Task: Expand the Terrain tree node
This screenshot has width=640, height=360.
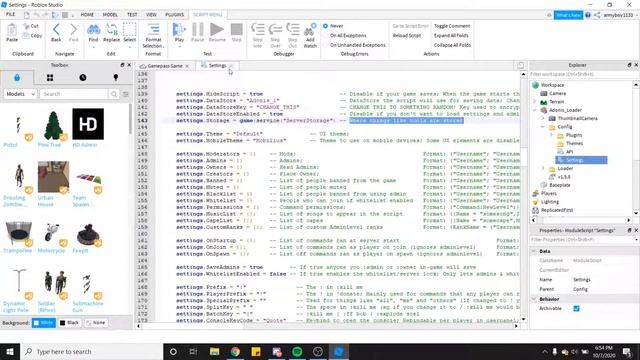Action: coord(535,102)
